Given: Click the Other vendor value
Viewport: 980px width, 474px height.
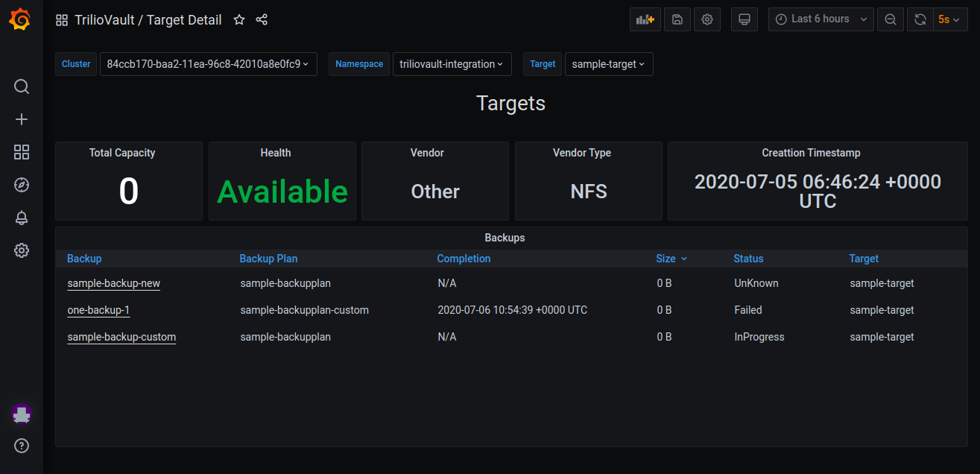Looking at the screenshot, I should pos(435,192).
